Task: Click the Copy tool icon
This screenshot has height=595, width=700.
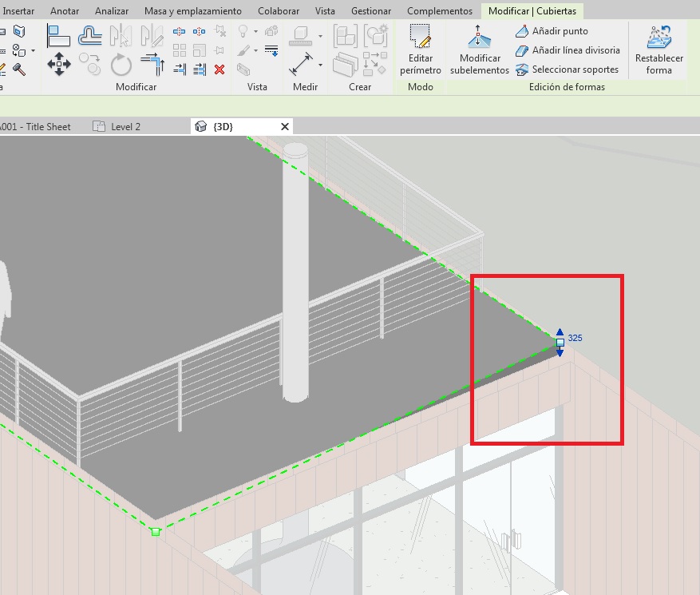Action: pyautogui.click(x=89, y=64)
